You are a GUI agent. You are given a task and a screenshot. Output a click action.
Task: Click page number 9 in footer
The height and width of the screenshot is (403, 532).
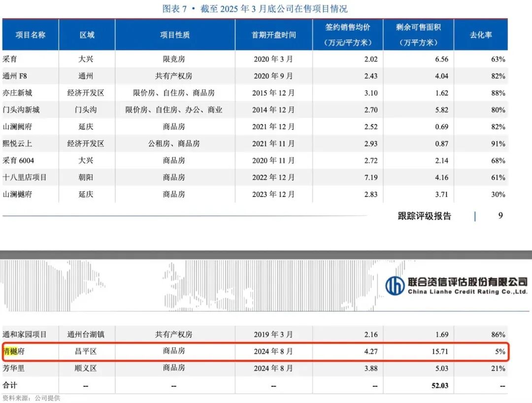click(x=500, y=216)
